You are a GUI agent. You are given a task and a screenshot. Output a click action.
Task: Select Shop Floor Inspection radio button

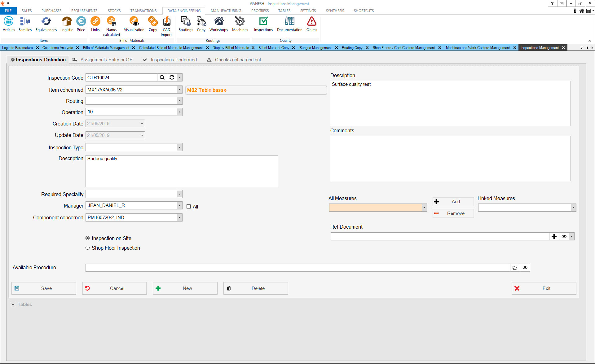(x=88, y=248)
